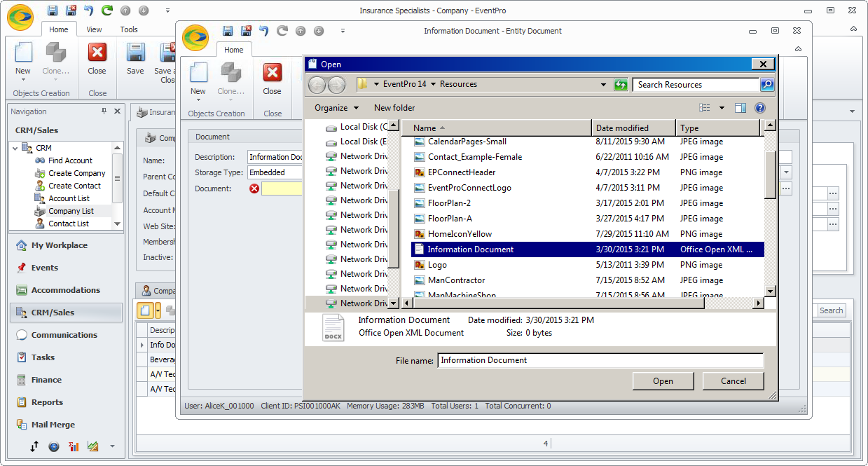Screen dimensions: 868x466
Task: Sort files by Name column header
Action: [x=496, y=128]
